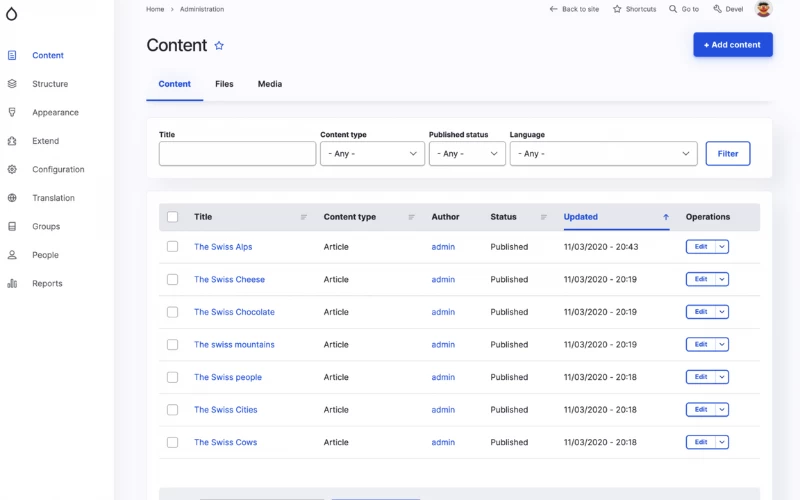This screenshot has width=800, height=500.
Task: Open the Content type filter dropdown
Action: coord(372,154)
